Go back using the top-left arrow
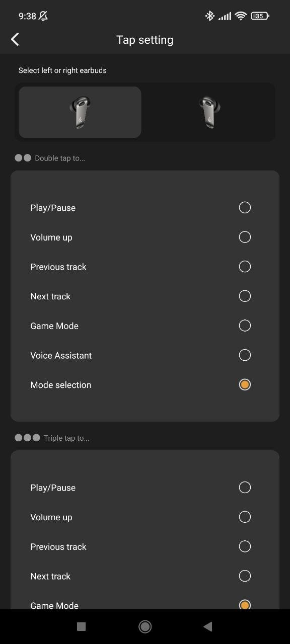Image resolution: width=290 pixels, height=644 pixels. click(x=15, y=39)
